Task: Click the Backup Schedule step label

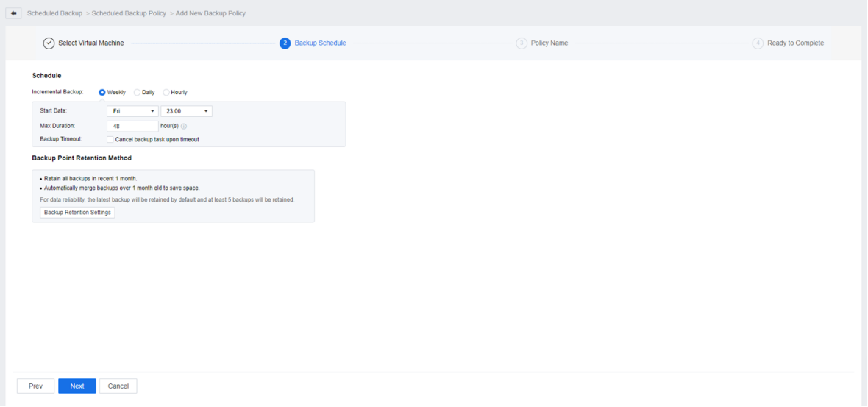Action: click(321, 43)
